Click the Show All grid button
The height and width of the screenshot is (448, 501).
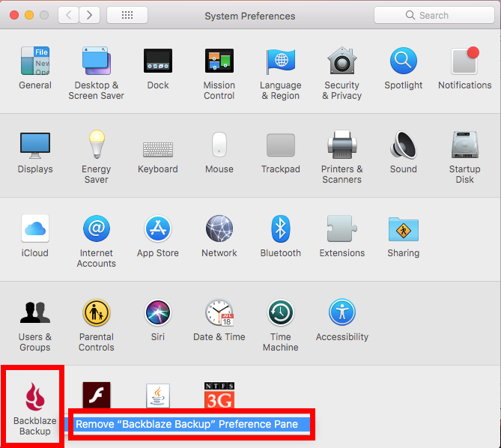coord(127,15)
